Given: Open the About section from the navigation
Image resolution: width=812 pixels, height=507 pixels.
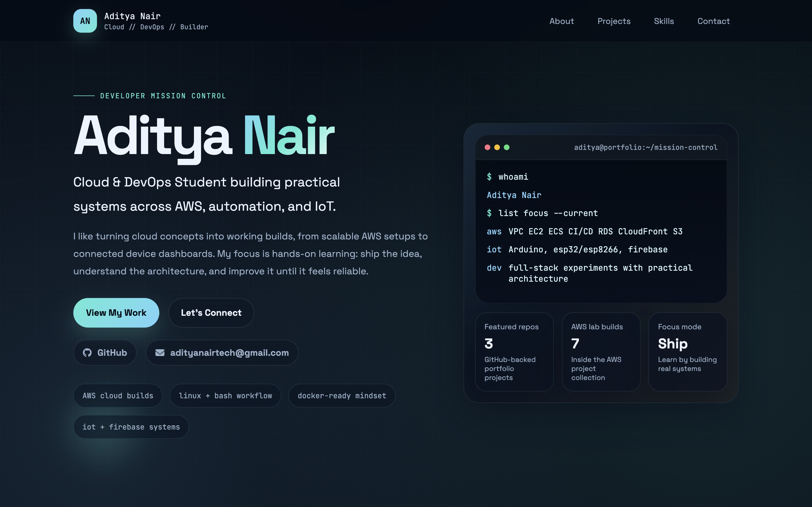Looking at the screenshot, I should [562, 21].
